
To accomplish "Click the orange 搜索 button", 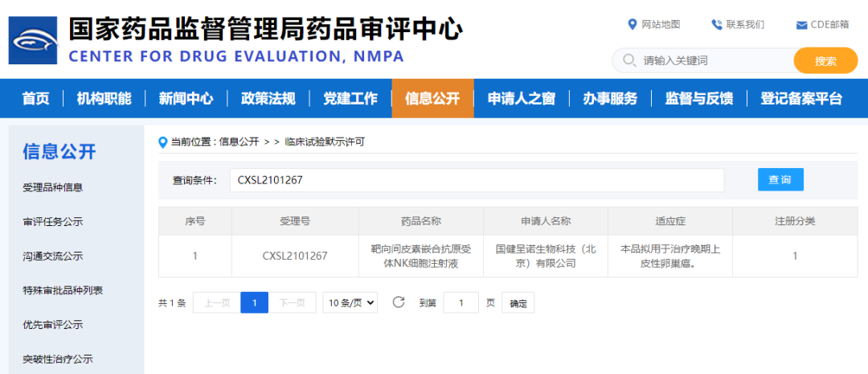I will (825, 60).
